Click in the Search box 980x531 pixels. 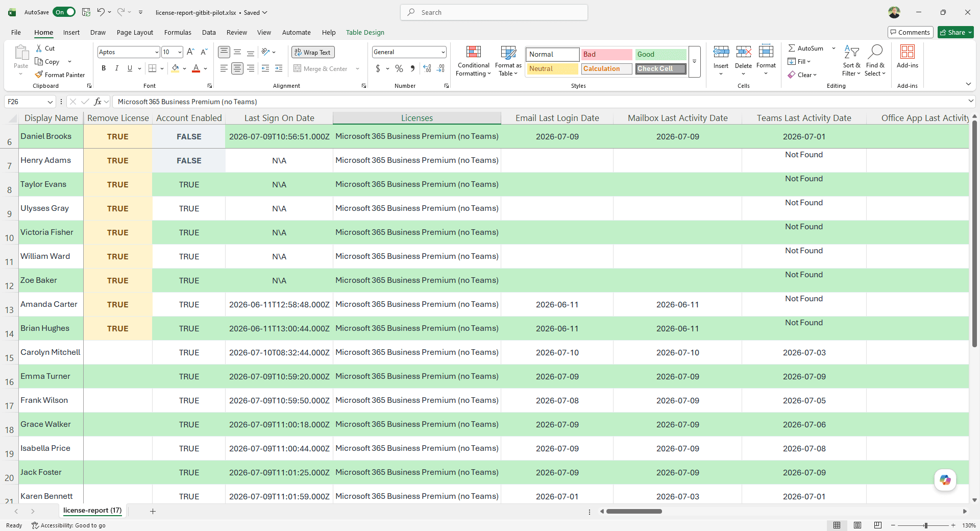click(494, 12)
